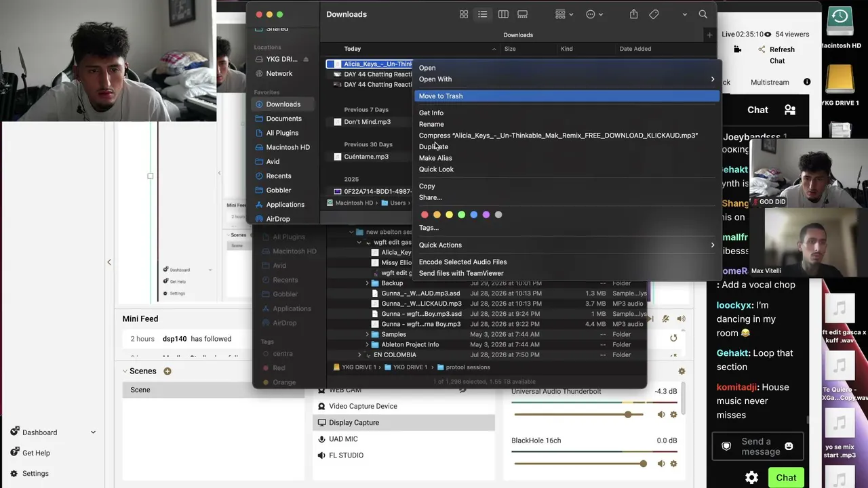The image size is (868, 488).
Task: Collapse the Scenes panel
Action: (x=125, y=371)
